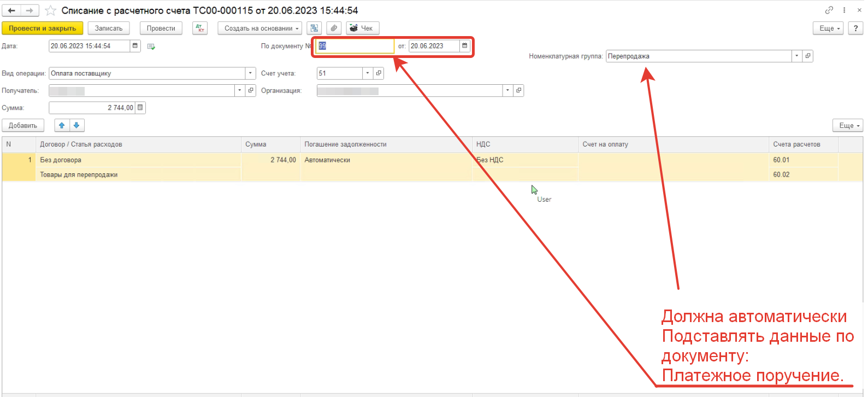Open the attached files paperclip icon
Viewport: 868px width, 397px height.
click(x=334, y=28)
